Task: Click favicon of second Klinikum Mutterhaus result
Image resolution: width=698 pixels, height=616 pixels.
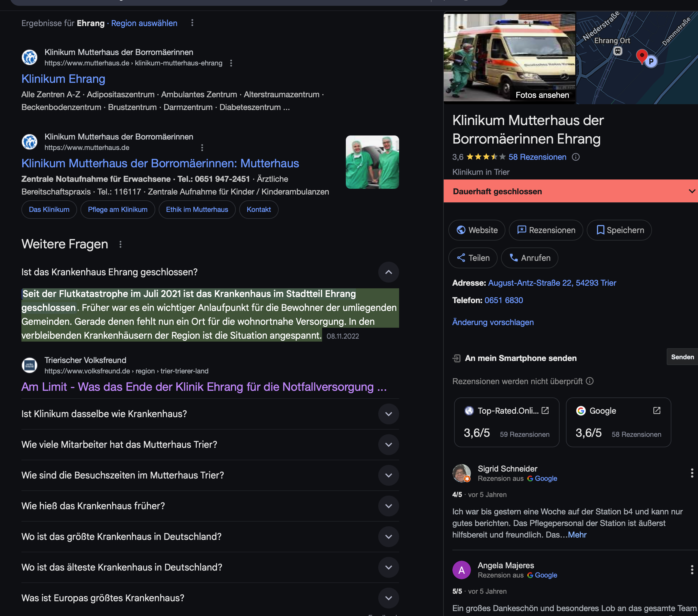Action: tap(30, 142)
